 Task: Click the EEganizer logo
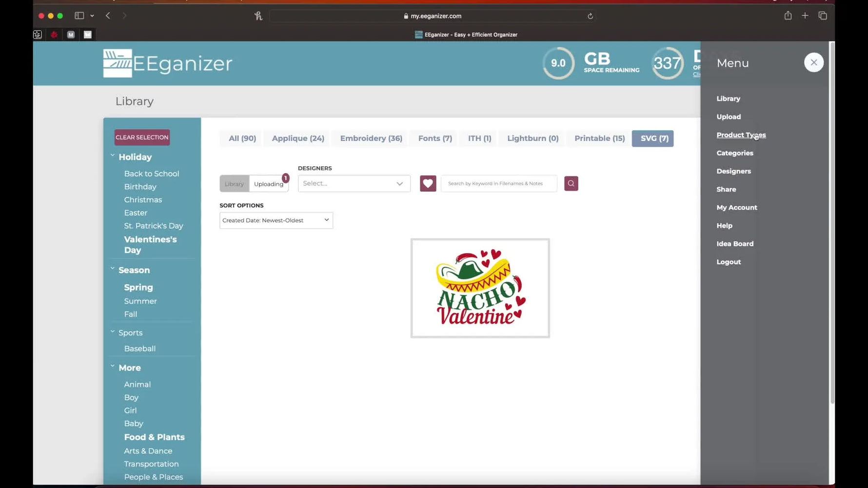point(167,63)
